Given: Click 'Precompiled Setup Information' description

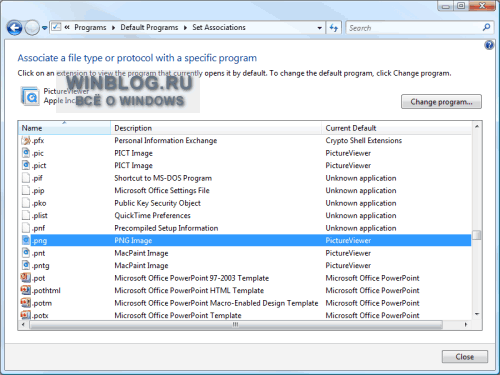Looking at the screenshot, I should [166, 228].
